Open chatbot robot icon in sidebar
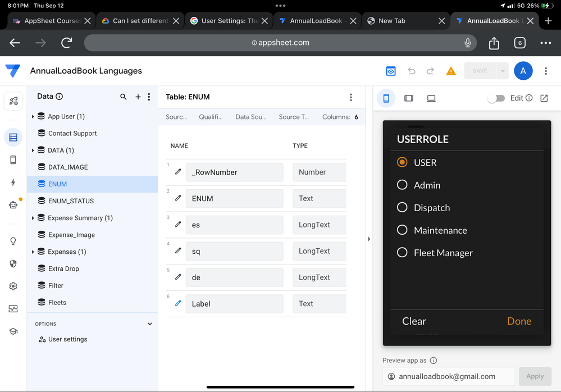Image resolution: width=561 pixels, height=392 pixels. (13, 204)
